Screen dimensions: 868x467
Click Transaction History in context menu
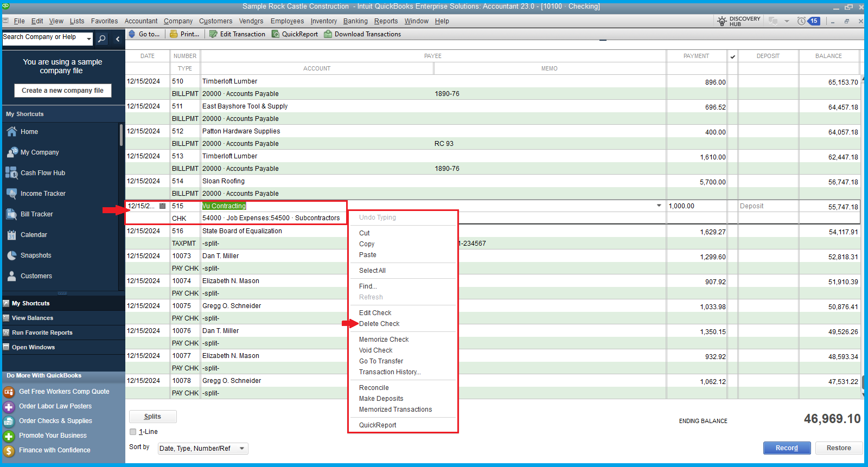[390, 372]
